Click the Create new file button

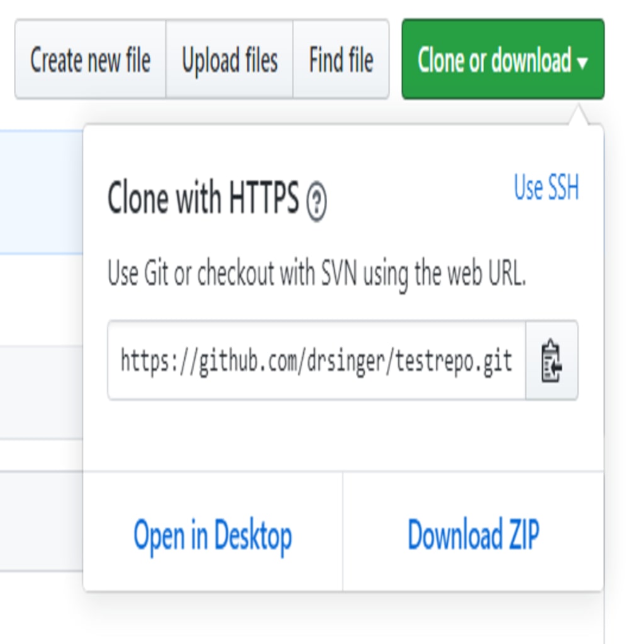(91, 58)
